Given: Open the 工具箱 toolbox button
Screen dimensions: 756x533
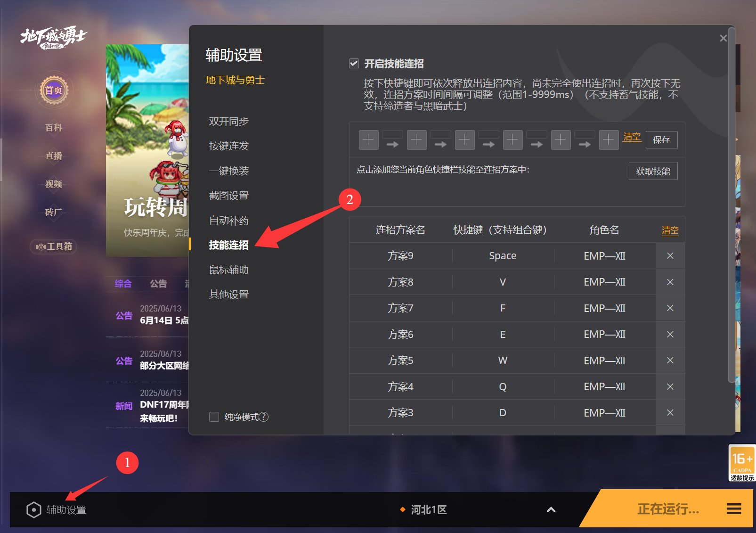Looking at the screenshot, I should [54, 246].
